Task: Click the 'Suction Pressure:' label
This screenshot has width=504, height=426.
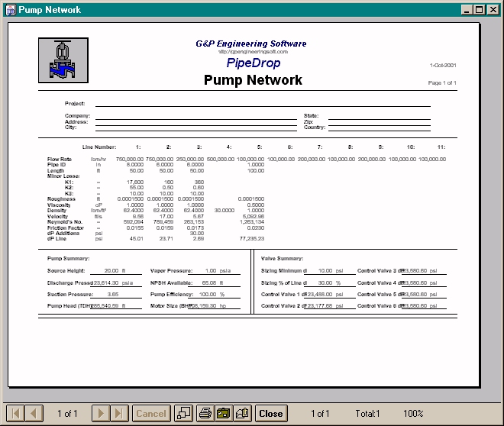Action: pos(70,294)
